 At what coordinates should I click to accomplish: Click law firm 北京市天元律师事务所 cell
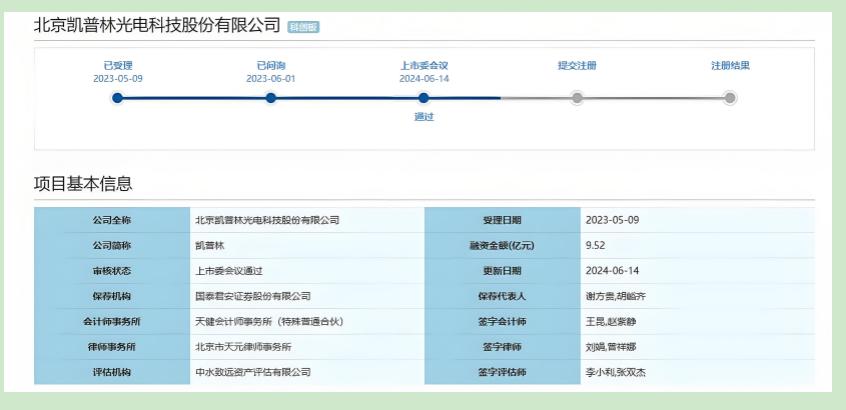[x=246, y=347]
